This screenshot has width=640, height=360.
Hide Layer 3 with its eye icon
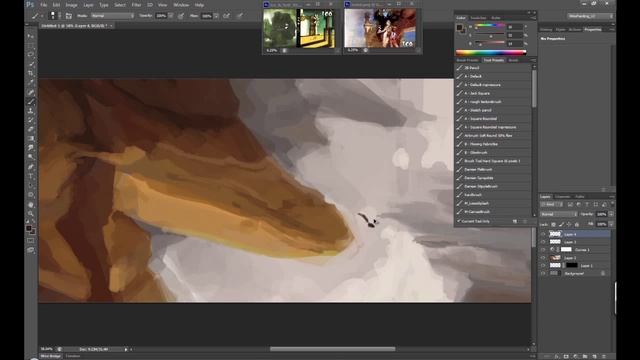pos(543,242)
